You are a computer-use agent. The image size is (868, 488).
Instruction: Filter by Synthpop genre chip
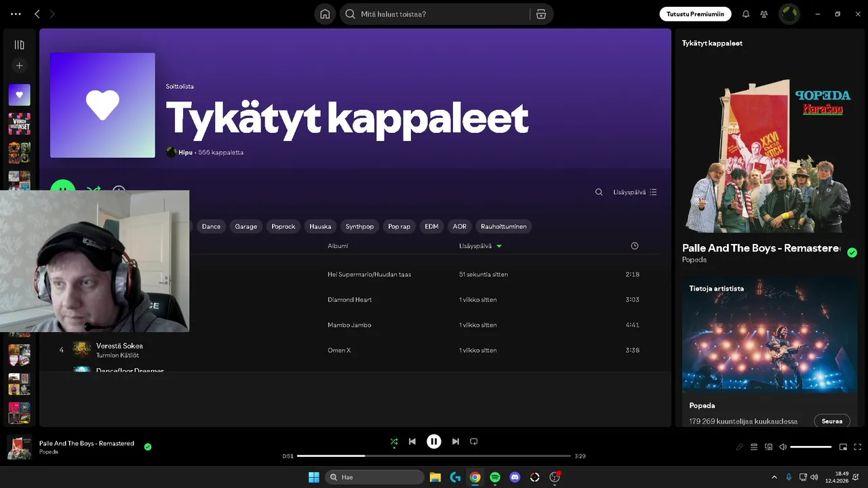click(x=359, y=226)
